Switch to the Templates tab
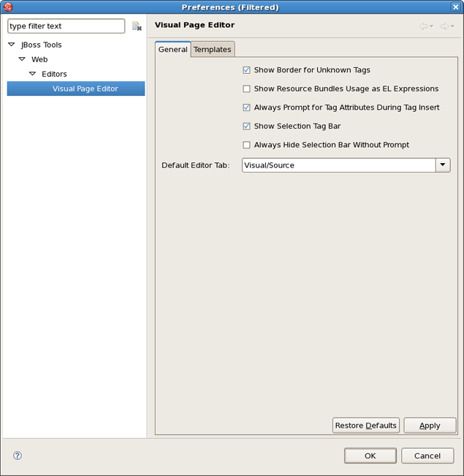 click(212, 50)
